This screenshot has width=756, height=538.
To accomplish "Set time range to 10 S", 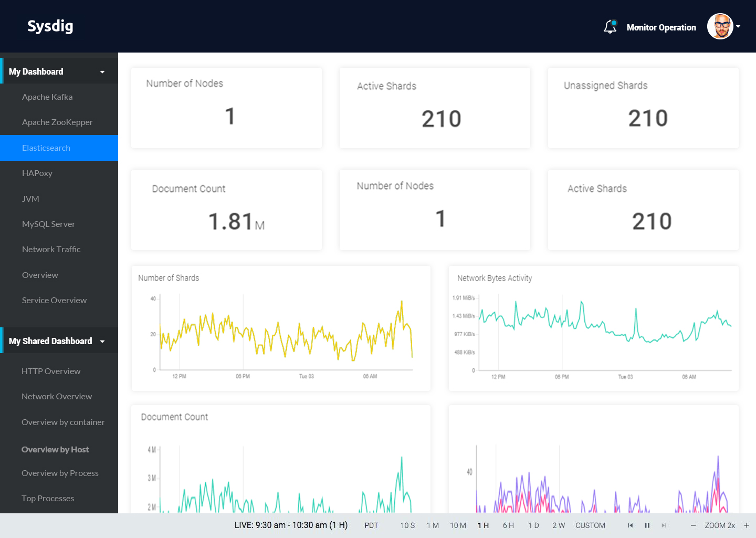I will pos(407,525).
